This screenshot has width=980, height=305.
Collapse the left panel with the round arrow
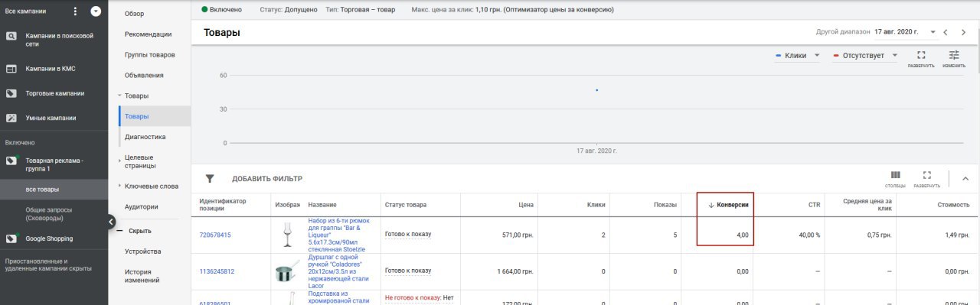[111, 222]
